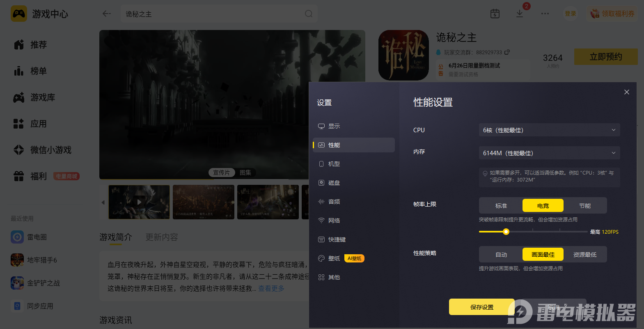Set frame rate limit to 电竞
The width and height of the screenshot is (644, 329).
[543, 205]
